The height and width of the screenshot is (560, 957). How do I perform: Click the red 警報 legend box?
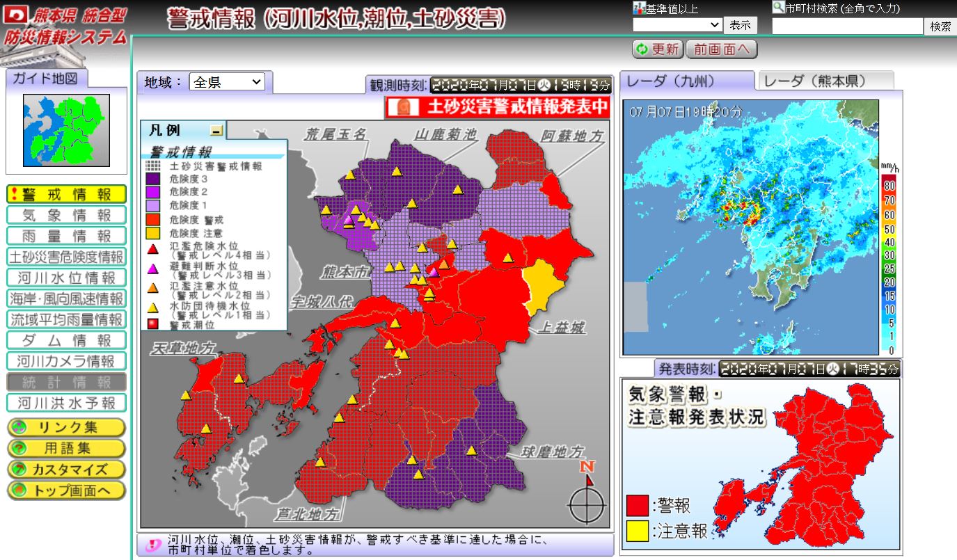point(637,506)
